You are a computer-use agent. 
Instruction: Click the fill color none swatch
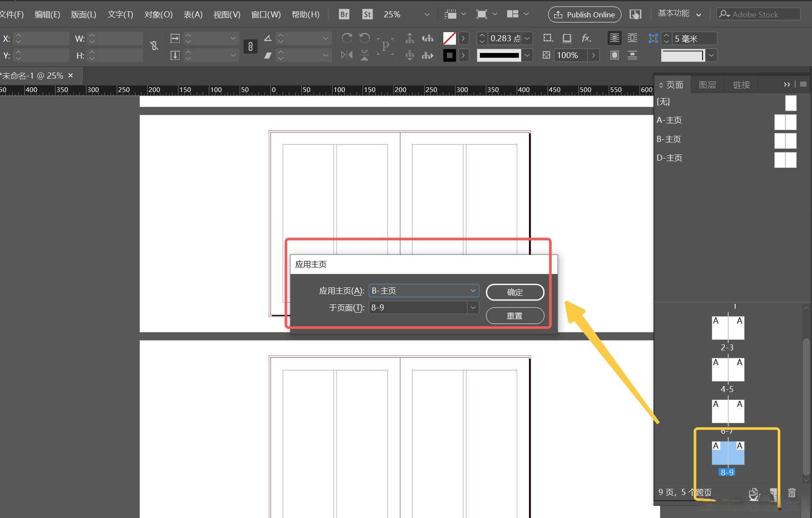[x=449, y=38]
